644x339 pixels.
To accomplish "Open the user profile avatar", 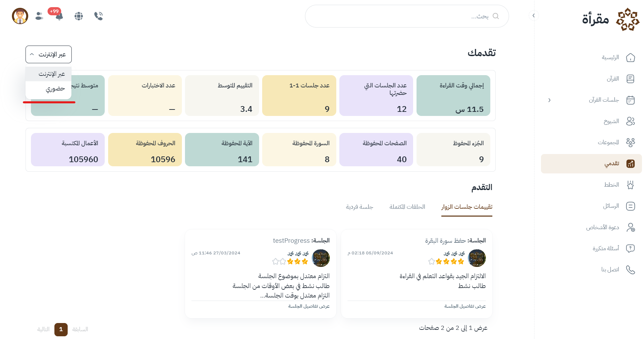I will click(x=20, y=16).
